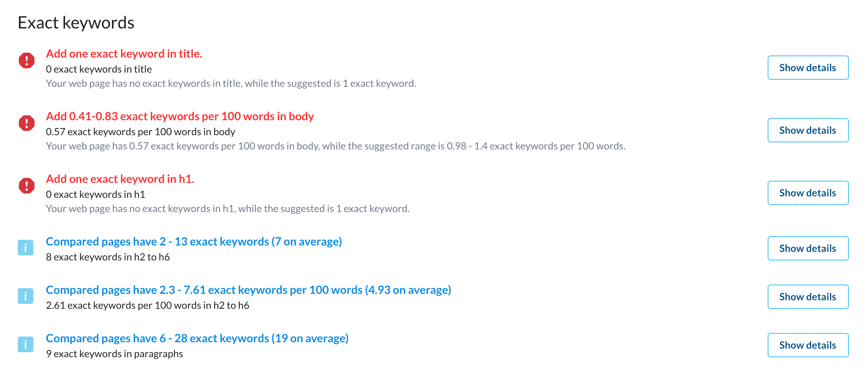
Task: Click the 'Exact keywords' section heading
Action: click(x=76, y=23)
